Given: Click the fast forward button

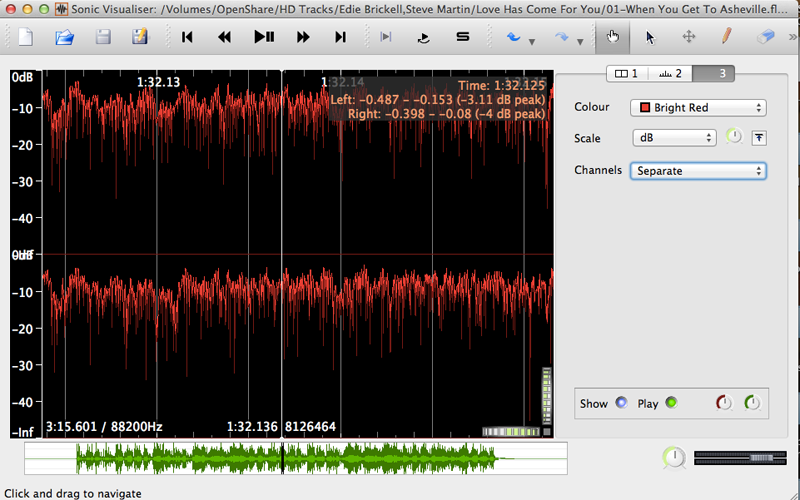Looking at the screenshot, I should (303, 37).
